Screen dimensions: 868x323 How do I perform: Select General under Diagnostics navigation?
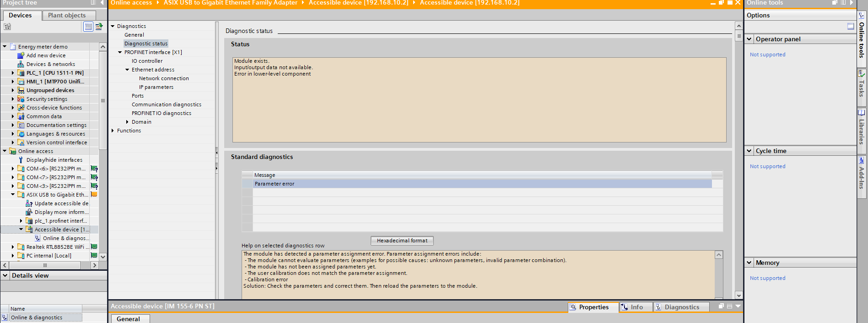pos(134,35)
